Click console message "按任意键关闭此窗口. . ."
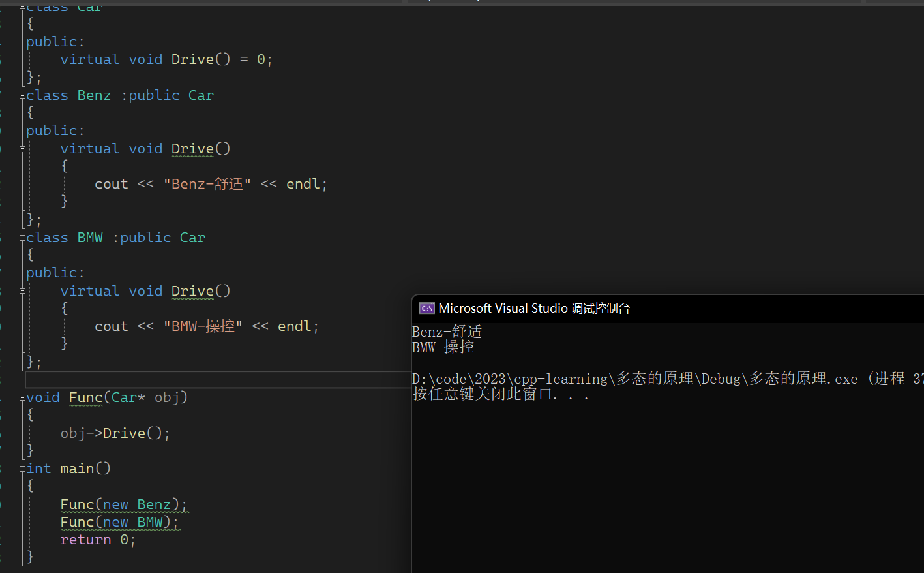Viewport: 924px width, 573px height. (x=501, y=394)
